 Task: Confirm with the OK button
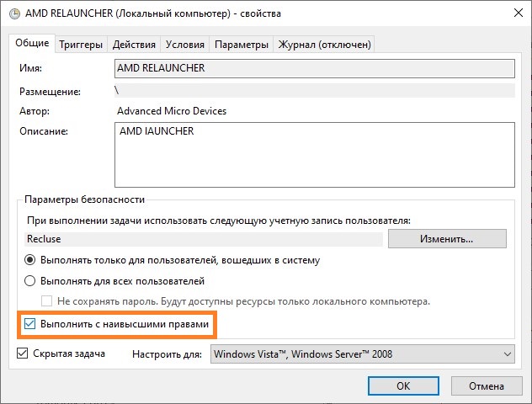coord(403,386)
